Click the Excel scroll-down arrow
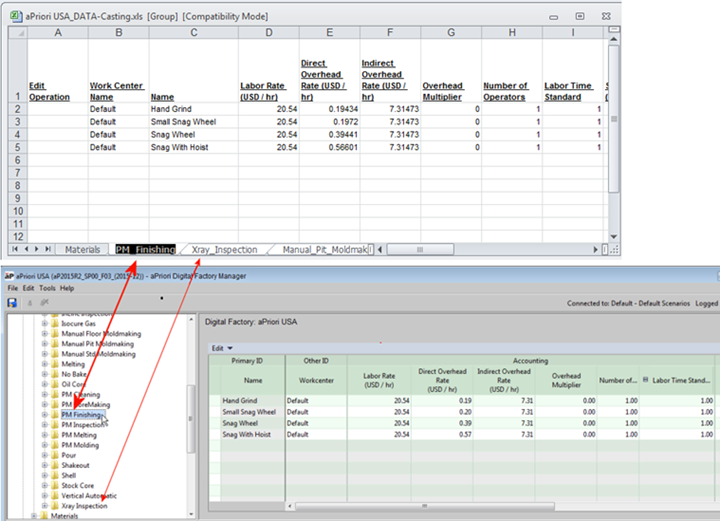The height and width of the screenshot is (521, 720). [x=613, y=237]
